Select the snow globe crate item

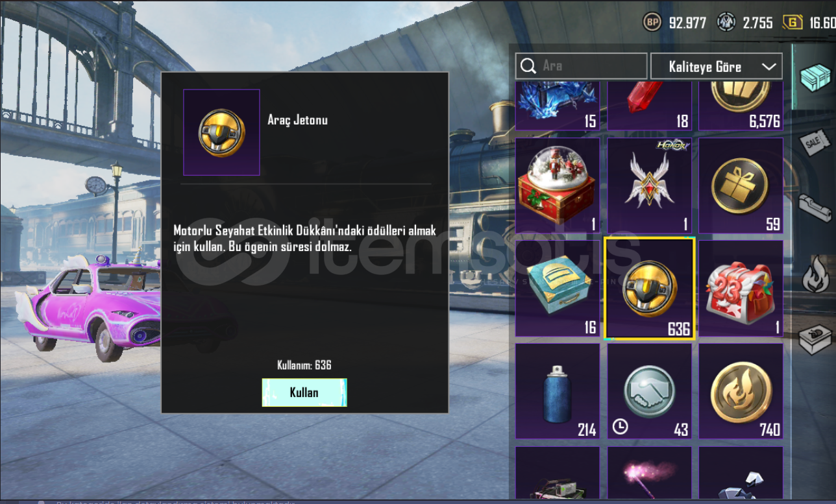click(x=558, y=186)
